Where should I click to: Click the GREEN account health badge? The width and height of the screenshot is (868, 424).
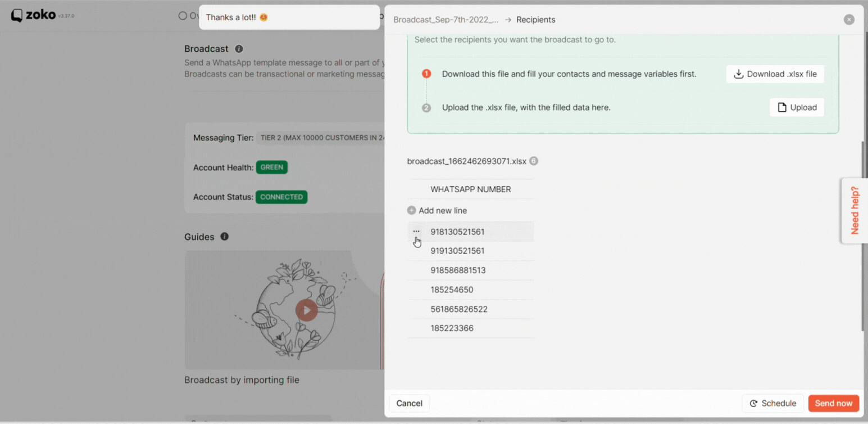(x=272, y=168)
